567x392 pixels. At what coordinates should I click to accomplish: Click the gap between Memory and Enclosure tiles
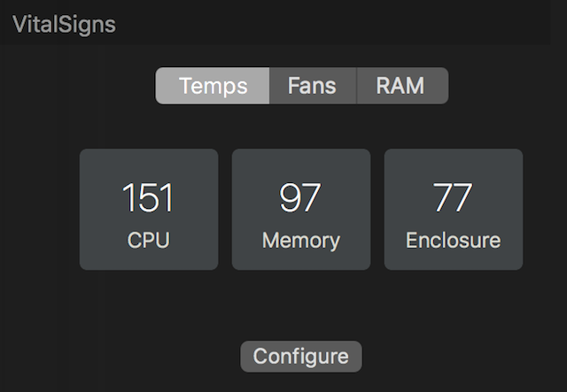pos(377,209)
